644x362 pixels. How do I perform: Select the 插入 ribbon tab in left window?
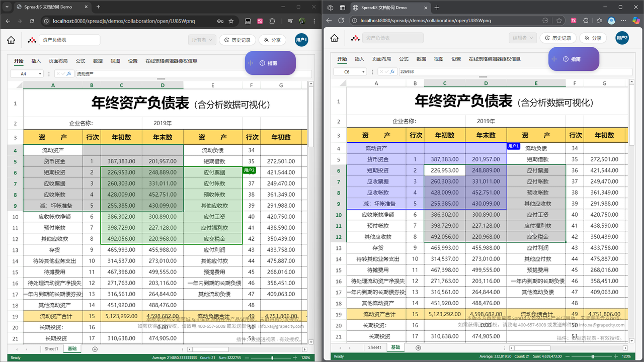36,61
